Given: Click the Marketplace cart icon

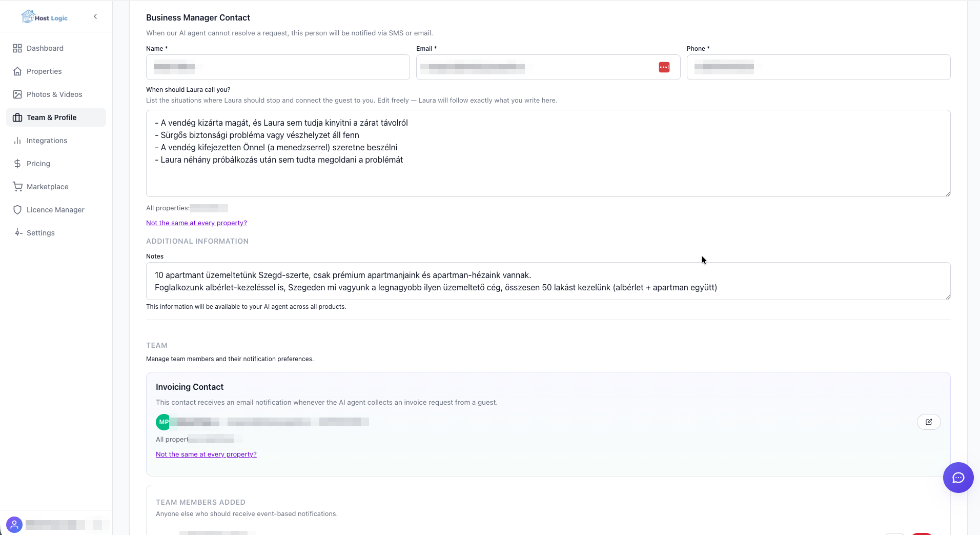Looking at the screenshot, I should pyautogui.click(x=17, y=187).
